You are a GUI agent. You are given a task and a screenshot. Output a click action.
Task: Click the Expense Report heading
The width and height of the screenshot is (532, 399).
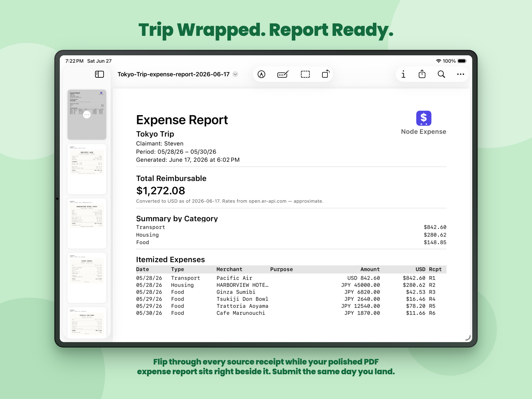click(x=182, y=120)
